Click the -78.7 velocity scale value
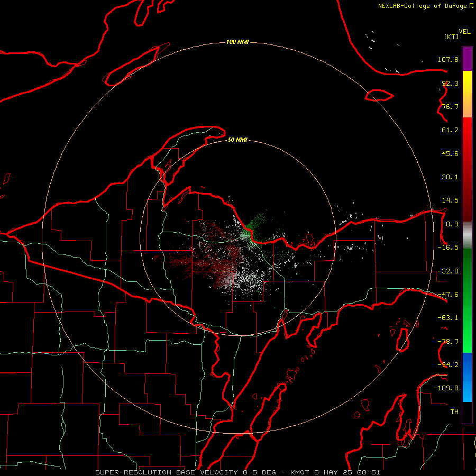 [x=448, y=342]
